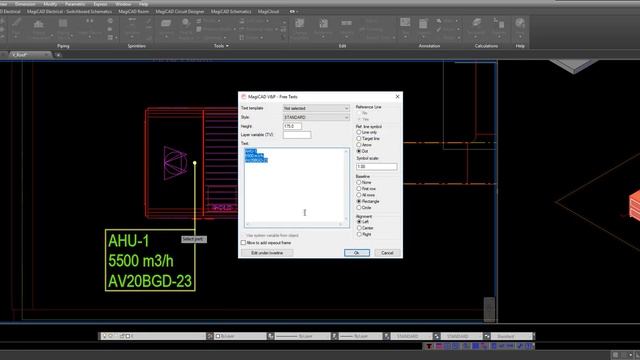This screenshot has height=360, width=640.
Task: Switch to the MagiCloud ribbon tab
Action: tap(268, 11)
